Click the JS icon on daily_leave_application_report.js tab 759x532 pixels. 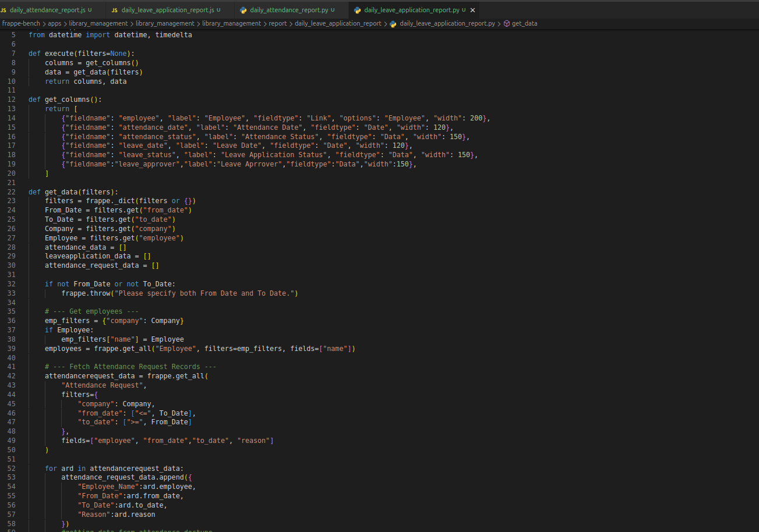[115, 10]
